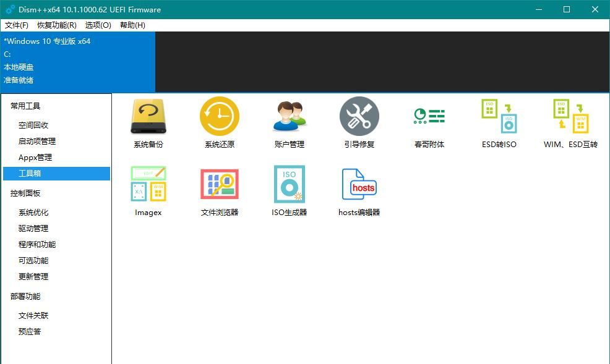The image size is (610, 364).
Task: Launch the Imagex tool icon
Action: click(148, 184)
